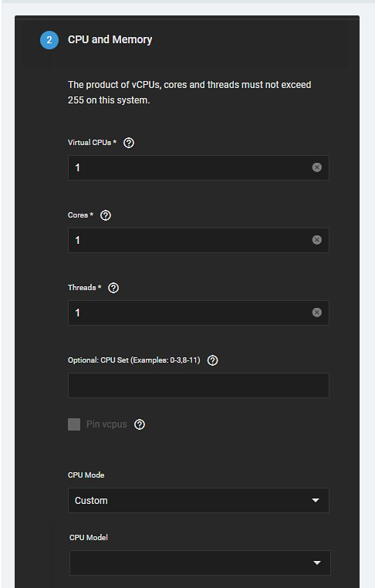375x588 pixels.
Task: Show help for the Cores field
Action: pyautogui.click(x=106, y=215)
